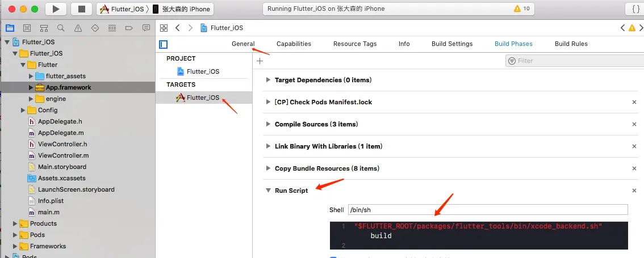Switch to the Resource Tags tab
The image size is (644, 258).
[x=355, y=44]
